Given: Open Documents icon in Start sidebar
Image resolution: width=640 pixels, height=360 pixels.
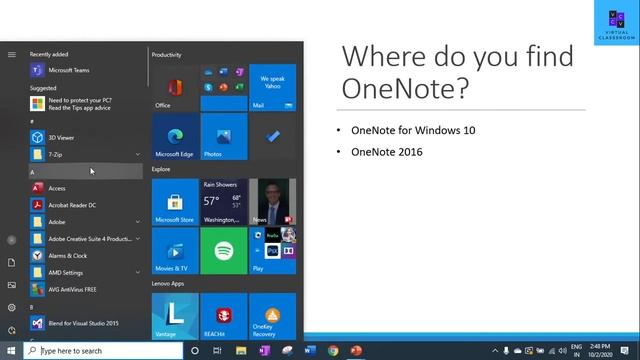Looking at the screenshot, I should point(11,262).
